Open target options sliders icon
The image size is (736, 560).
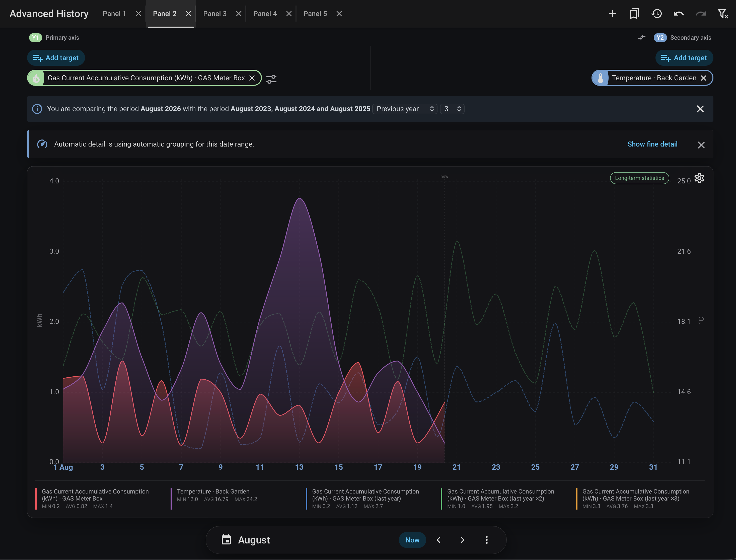(x=271, y=79)
